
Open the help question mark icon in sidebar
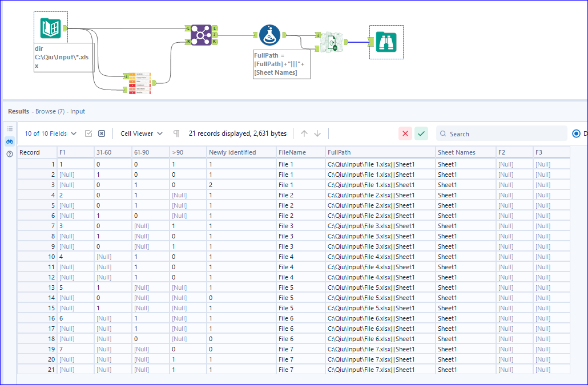9,153
